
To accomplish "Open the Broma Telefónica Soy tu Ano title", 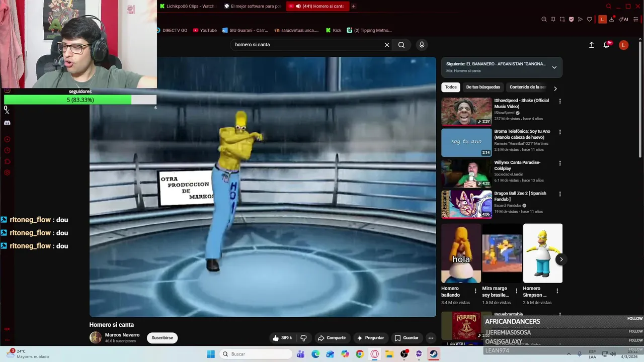I will pyautogui.click(x=522, y=134).
